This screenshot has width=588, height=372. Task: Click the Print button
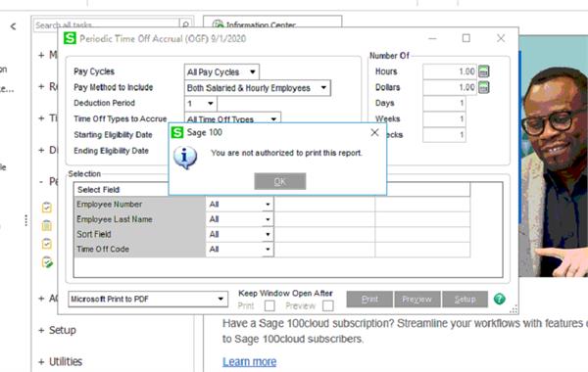click(x=369, y=299)
